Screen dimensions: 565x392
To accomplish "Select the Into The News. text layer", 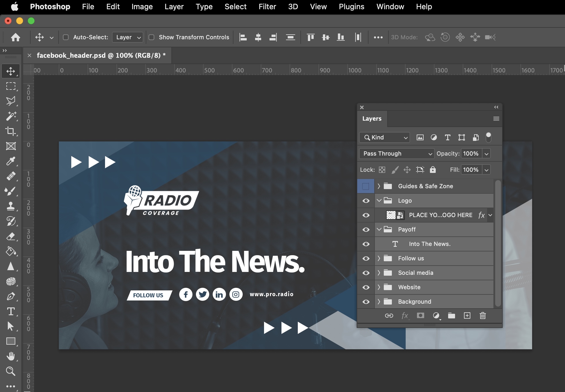I will click(x=429, y=244).
